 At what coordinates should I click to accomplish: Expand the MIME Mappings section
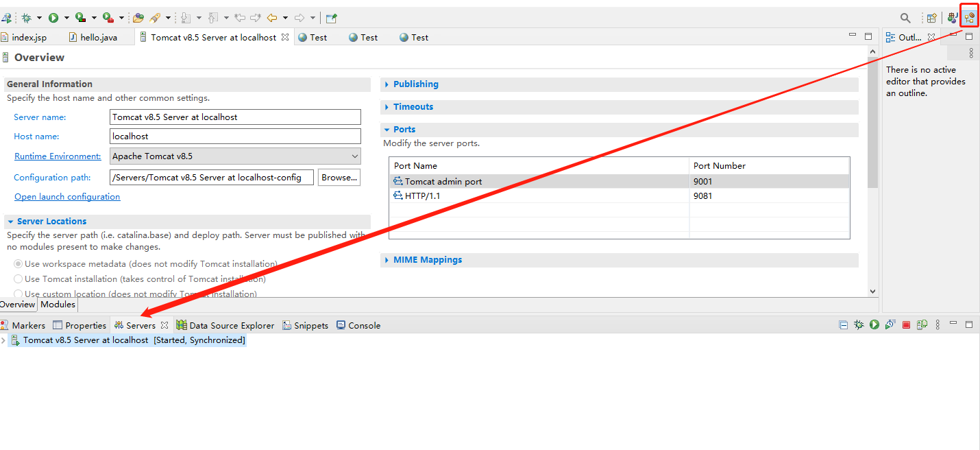click(387, 260)
